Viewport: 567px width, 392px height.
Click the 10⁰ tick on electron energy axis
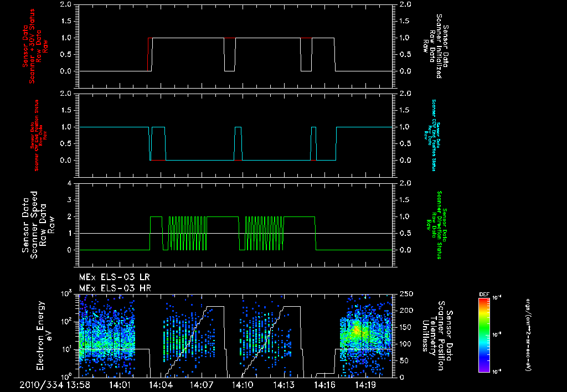coord(65,376)
